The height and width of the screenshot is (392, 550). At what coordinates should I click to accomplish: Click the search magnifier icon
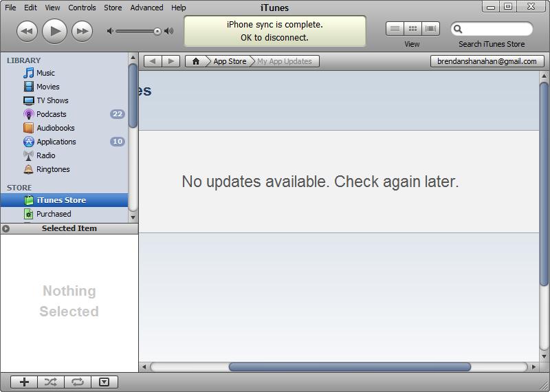[x=458, y=29]
